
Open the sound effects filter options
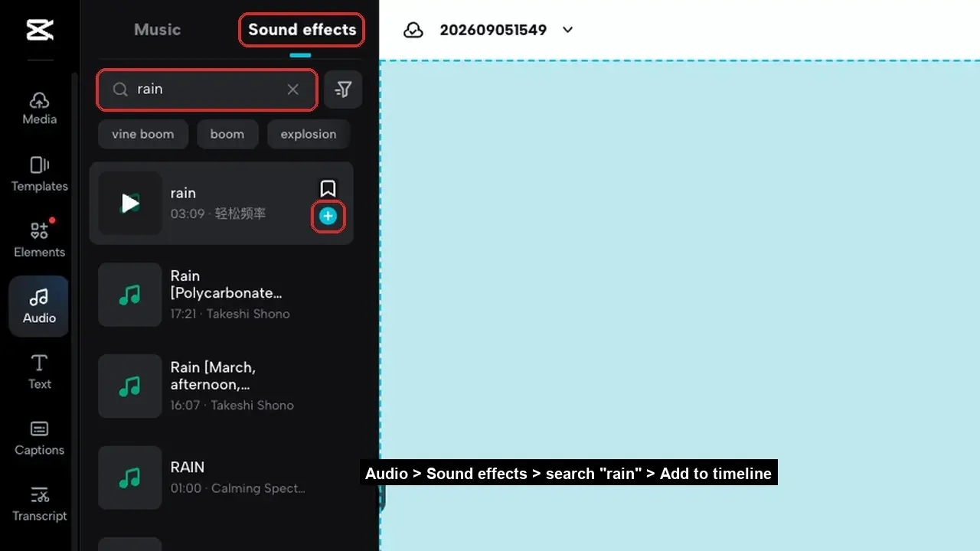[x=343, y=90]
